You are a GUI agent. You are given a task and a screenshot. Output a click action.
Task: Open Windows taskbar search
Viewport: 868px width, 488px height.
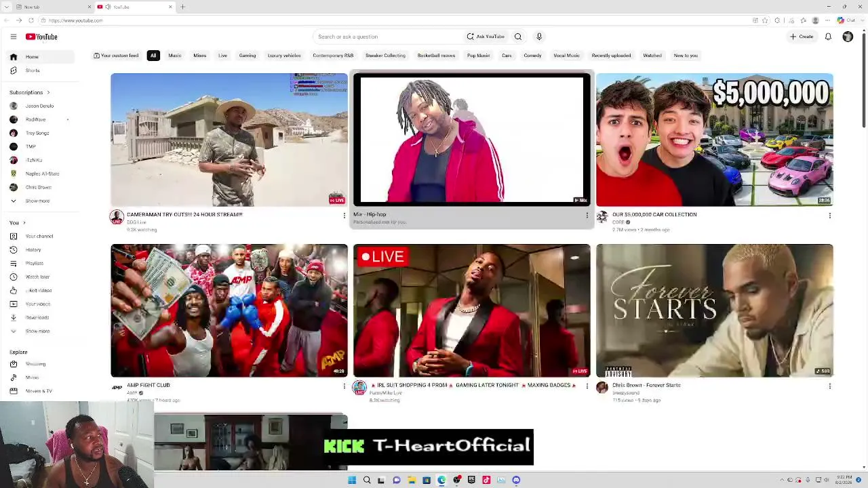pyautogui.click(x=367, y=480)
